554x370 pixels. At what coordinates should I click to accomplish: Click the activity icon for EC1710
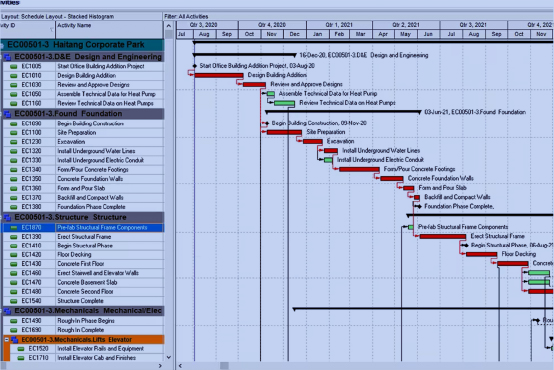20,358
